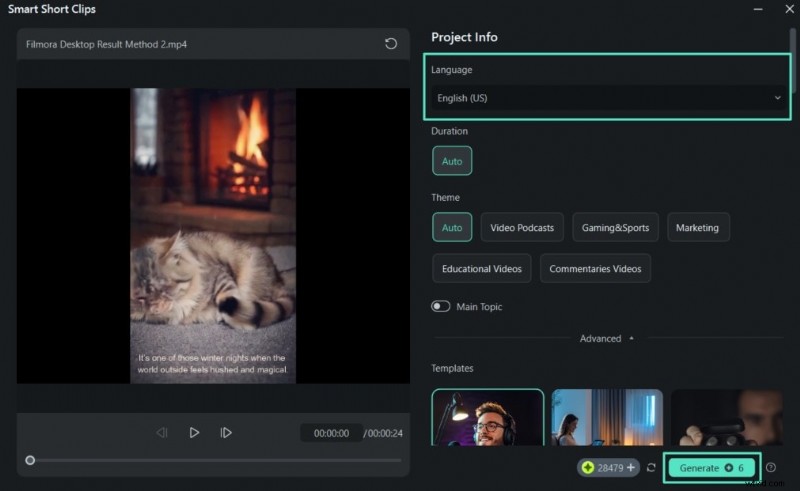Viewport: 800px width, 491px height.
Task: Step to the next frame
Action: coord(226,433)
